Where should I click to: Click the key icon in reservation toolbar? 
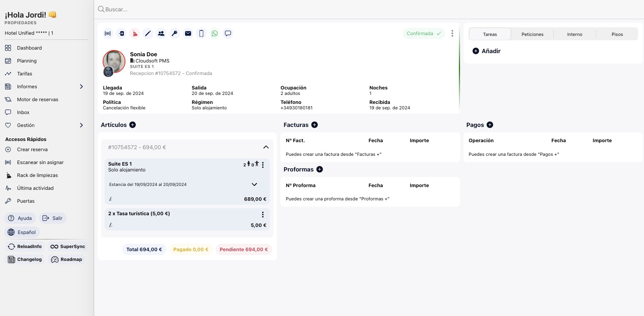(175, 34)
